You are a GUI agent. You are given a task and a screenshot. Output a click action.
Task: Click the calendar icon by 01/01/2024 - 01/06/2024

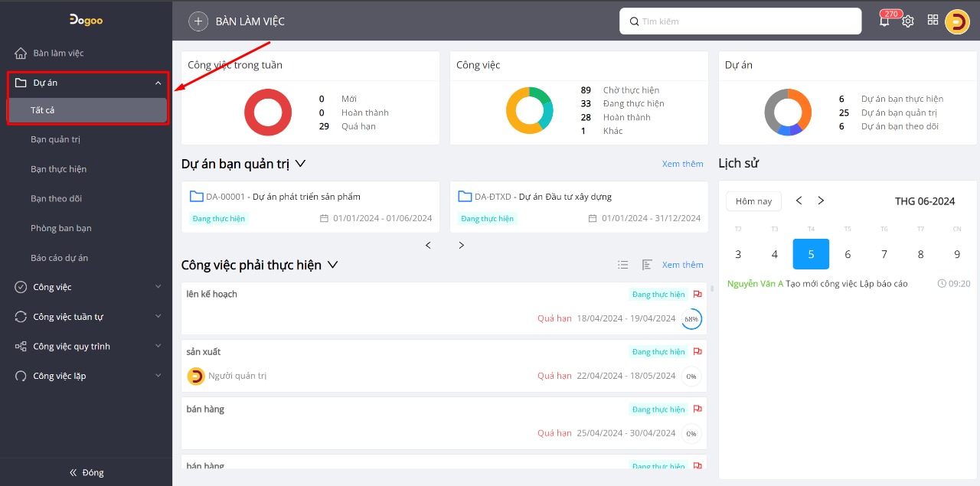(324, 218)
